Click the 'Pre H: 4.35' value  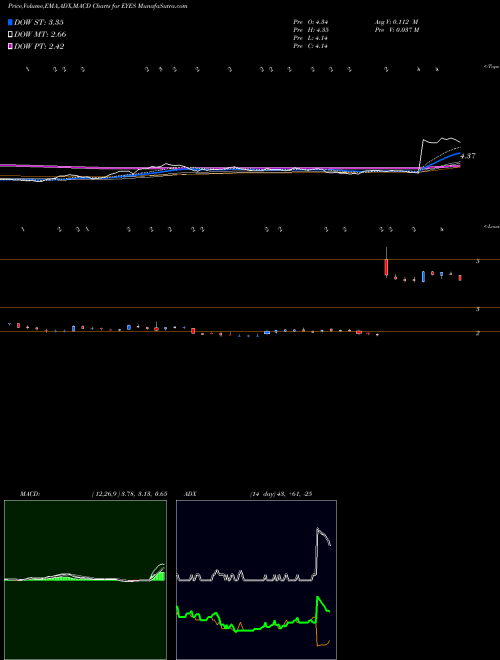311,30
